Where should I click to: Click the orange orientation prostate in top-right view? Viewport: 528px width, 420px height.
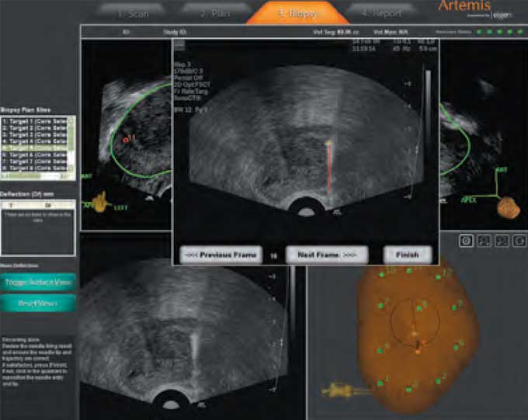(509, 208)
